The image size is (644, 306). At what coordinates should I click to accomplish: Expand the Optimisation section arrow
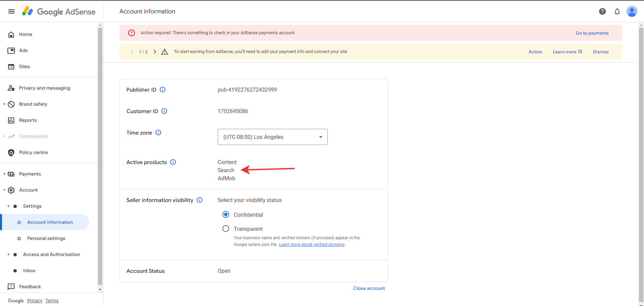tap(4, 137)
